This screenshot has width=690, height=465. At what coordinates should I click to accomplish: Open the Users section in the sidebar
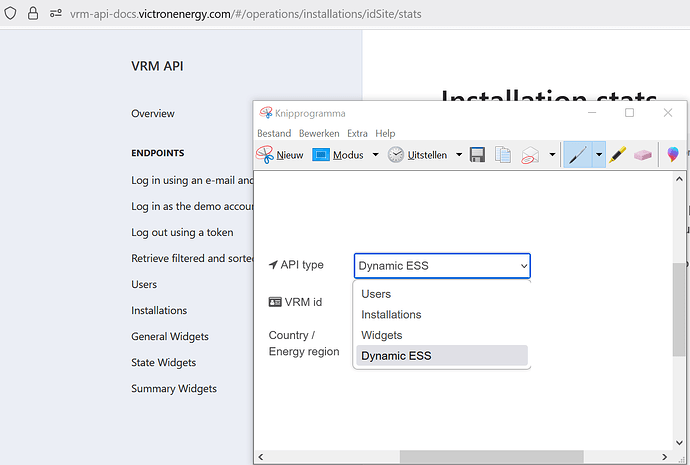coord(144,284)
